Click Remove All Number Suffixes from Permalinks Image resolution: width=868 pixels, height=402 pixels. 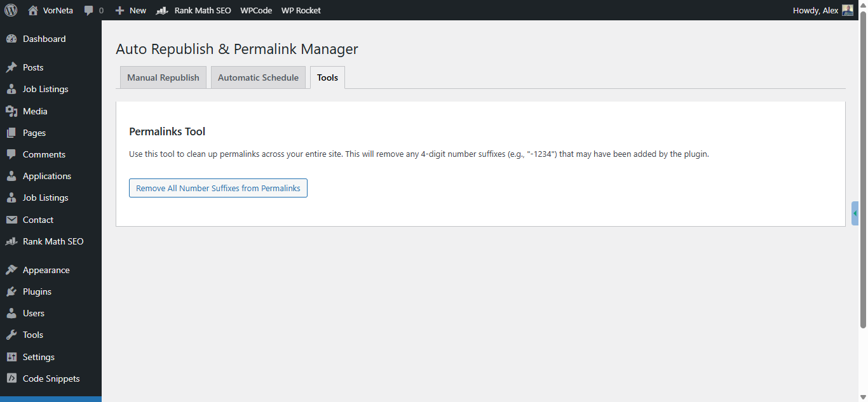tap(218, 188)
